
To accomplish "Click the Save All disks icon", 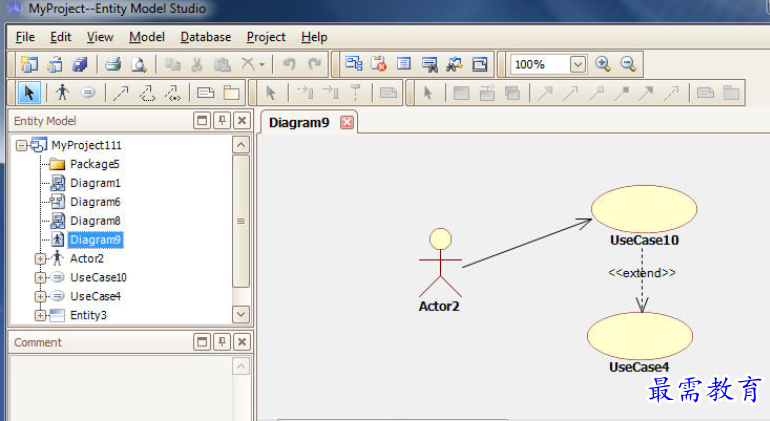I will (80, 64).
